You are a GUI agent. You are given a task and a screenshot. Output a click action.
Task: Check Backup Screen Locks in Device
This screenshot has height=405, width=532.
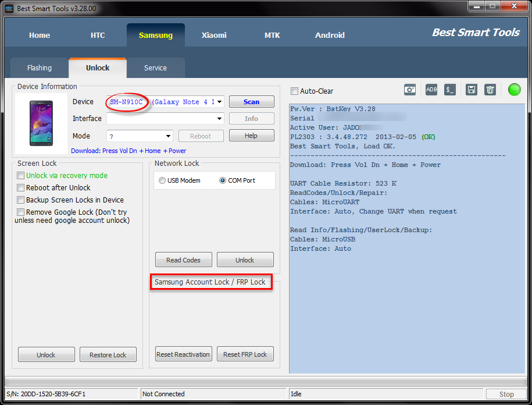tap(21, 200)
